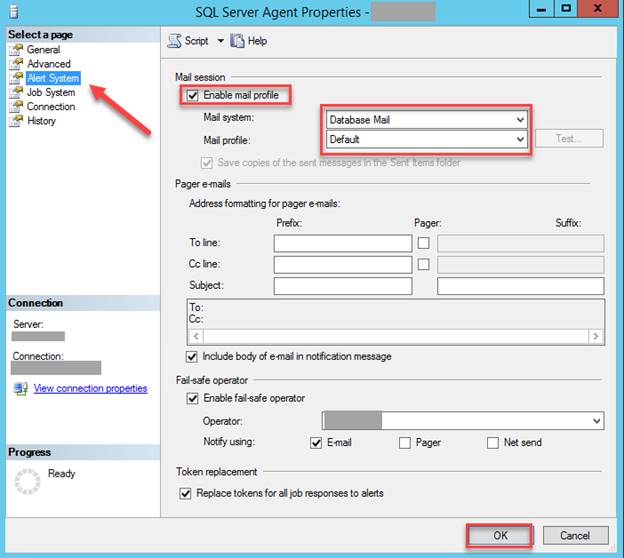Open the Help book icon

pos(237,41)
